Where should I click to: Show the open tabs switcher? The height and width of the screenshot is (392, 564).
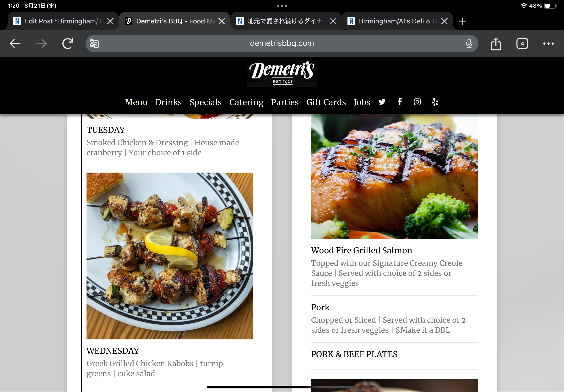point(522,44)
